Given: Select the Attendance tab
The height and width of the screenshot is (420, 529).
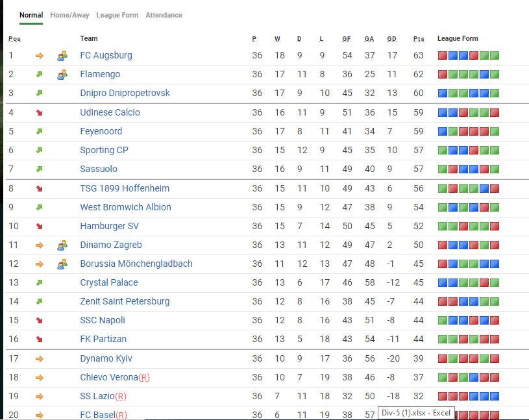Looking at the screenshot, I should pyautogui.click(x=164, y=15).
